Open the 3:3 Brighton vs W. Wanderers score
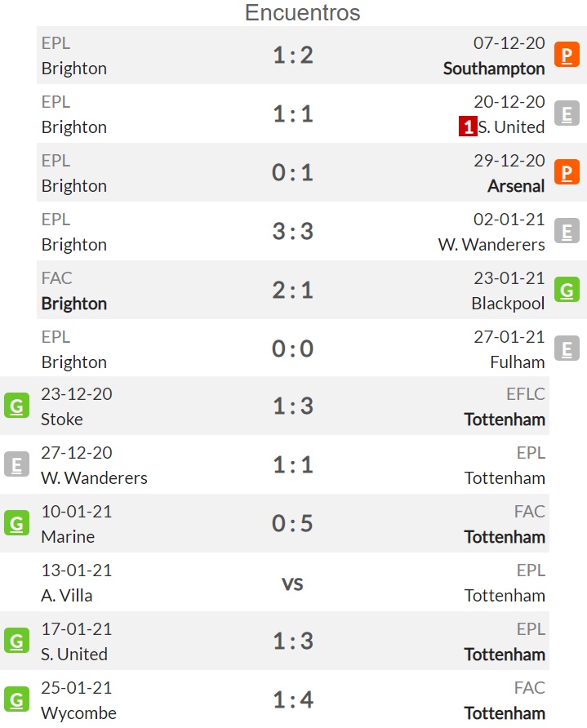The image size is (587, 728). [293, 231]
